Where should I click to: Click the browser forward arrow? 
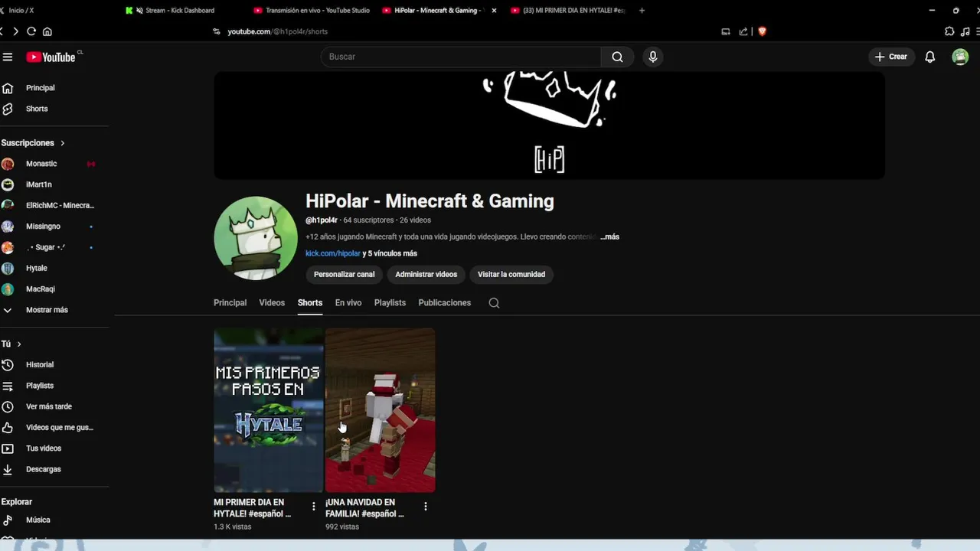[15, 31]
